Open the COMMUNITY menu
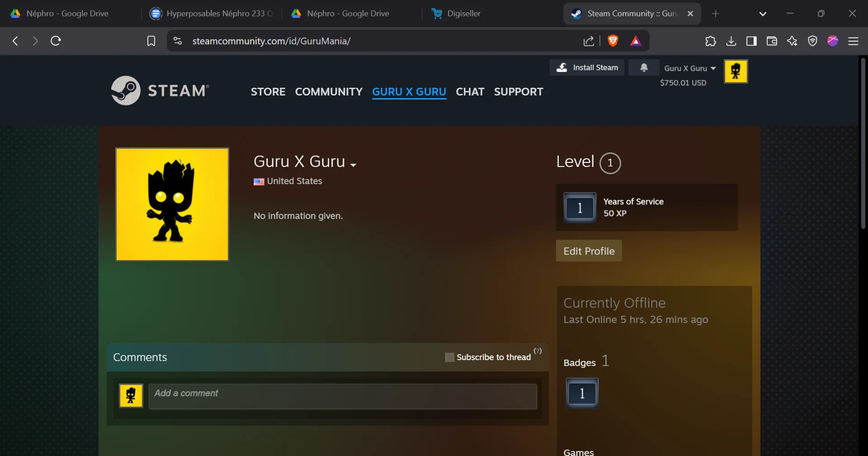Image resolution: width=868 pixels, height=456 pixels. pos(329,92)
